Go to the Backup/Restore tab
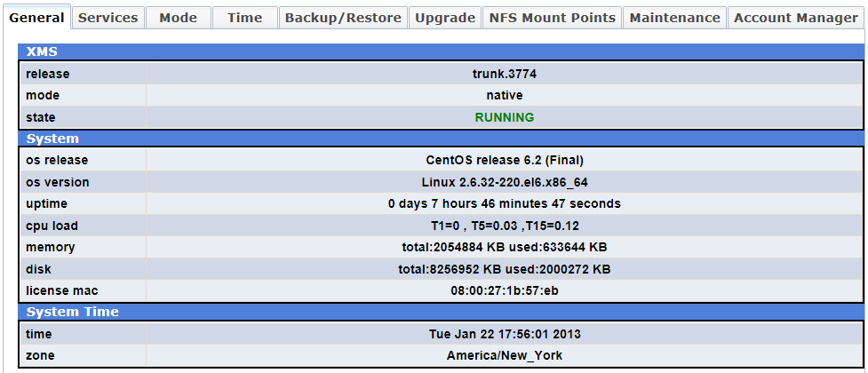Viewport: 868px width, 373px height. 343,18
